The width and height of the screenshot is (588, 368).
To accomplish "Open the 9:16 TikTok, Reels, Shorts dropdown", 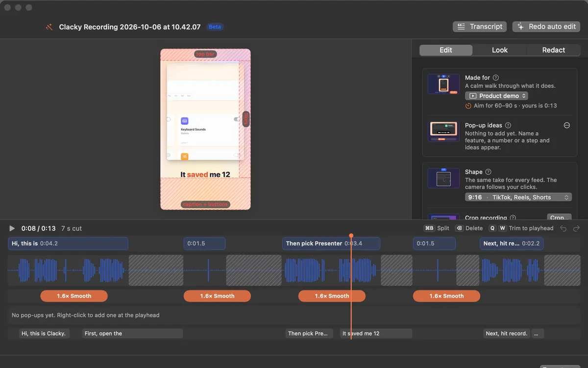I will click(518, 197).
